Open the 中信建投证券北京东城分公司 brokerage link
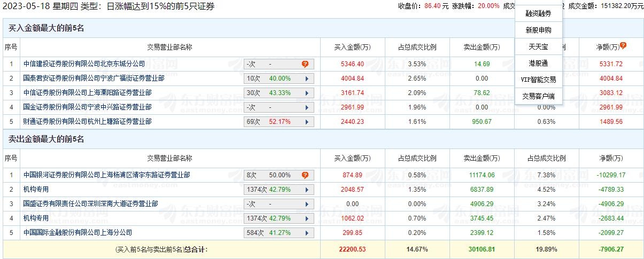This screenshot has height=259, width=644. point(84,64)
